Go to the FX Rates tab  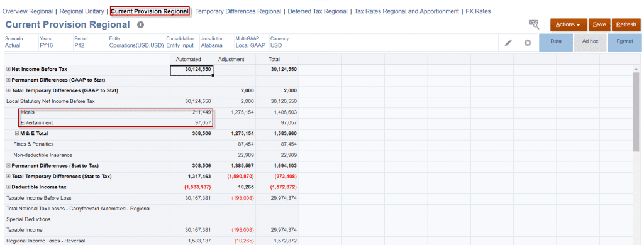(x=478, y=11)
